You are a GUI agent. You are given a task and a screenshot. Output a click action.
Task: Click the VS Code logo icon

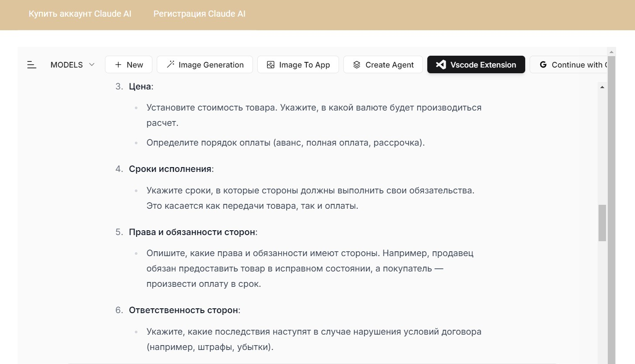click(440, 65)
